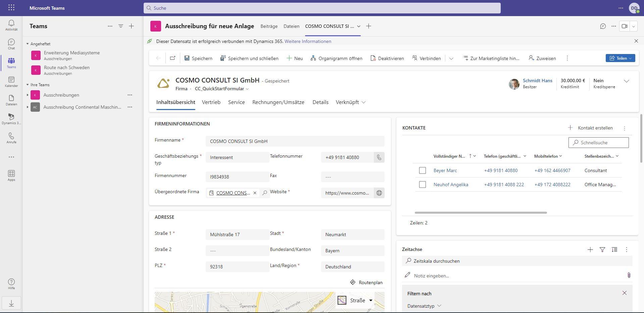644x313 pixels.
Task: Open the app launcher waffle icon
Action: point(11,8)
